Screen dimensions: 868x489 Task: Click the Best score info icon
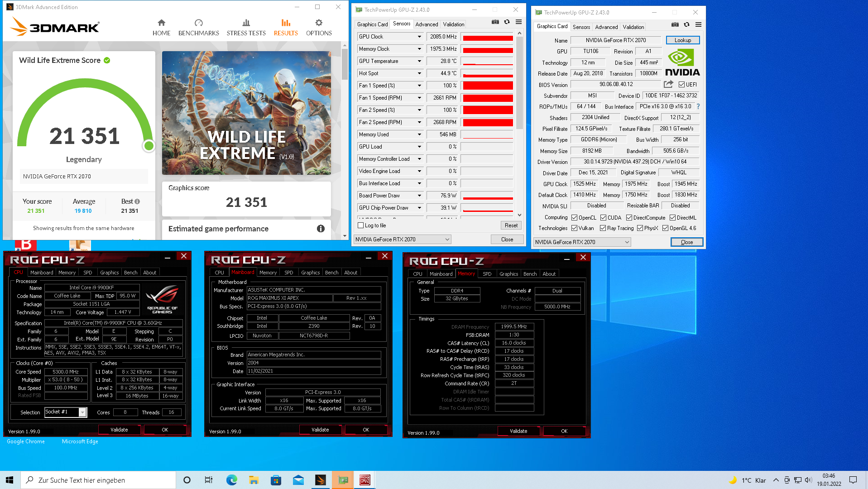pos(137,201)
